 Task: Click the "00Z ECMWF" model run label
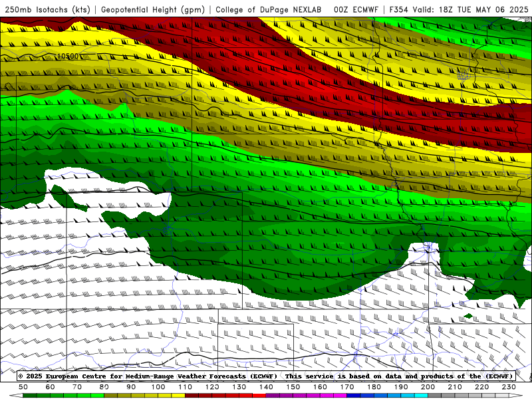[x=356, y=9]
